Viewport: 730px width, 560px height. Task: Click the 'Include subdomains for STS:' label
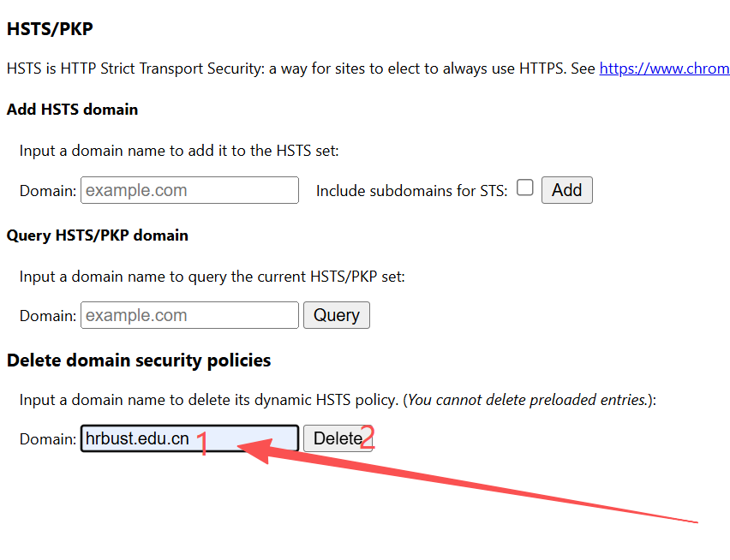coord(411,191)
